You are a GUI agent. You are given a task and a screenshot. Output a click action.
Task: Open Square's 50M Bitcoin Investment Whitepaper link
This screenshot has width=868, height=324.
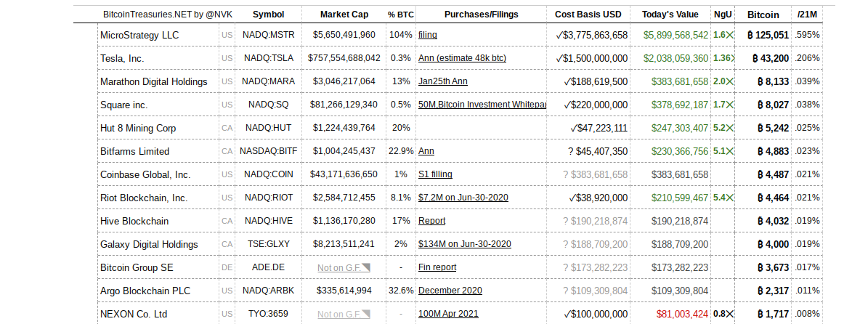point(482,105)
